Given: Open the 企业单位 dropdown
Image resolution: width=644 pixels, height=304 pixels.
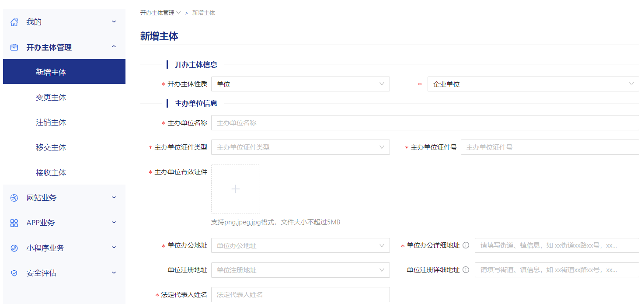Looking at the screenshot, I should click(x=533, y=84).
